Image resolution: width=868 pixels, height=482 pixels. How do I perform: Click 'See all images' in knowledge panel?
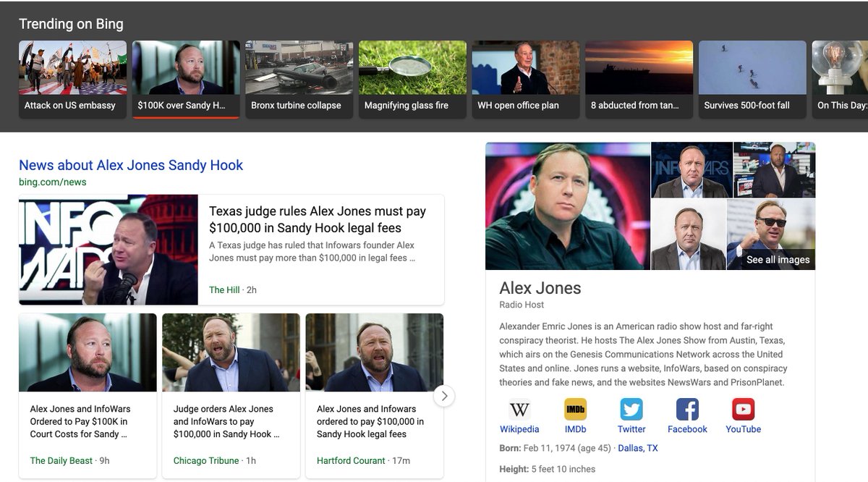[778, 260]
